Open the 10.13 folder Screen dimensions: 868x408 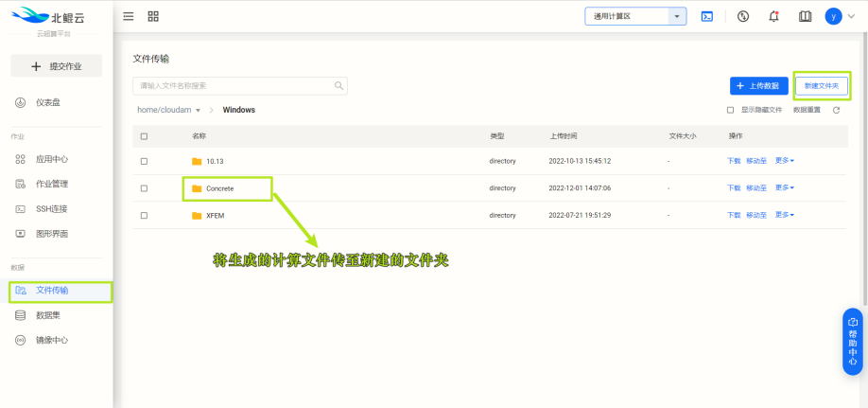215,161
